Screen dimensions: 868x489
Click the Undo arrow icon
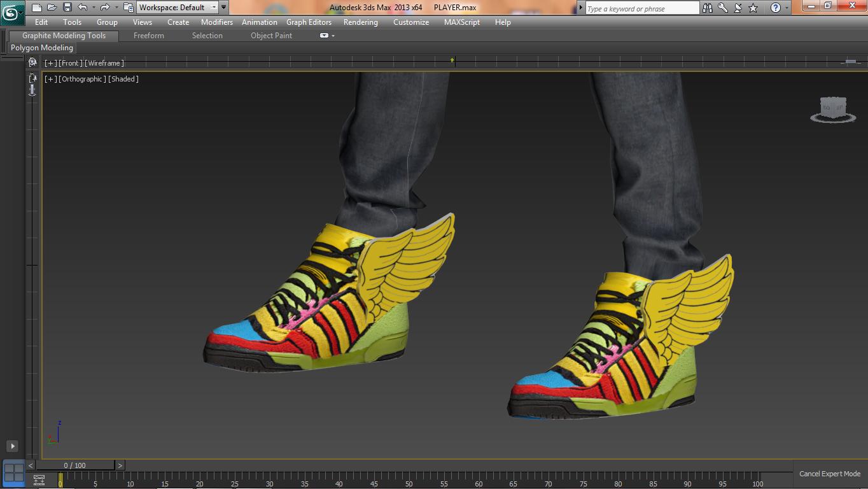[x=83, y=8]
